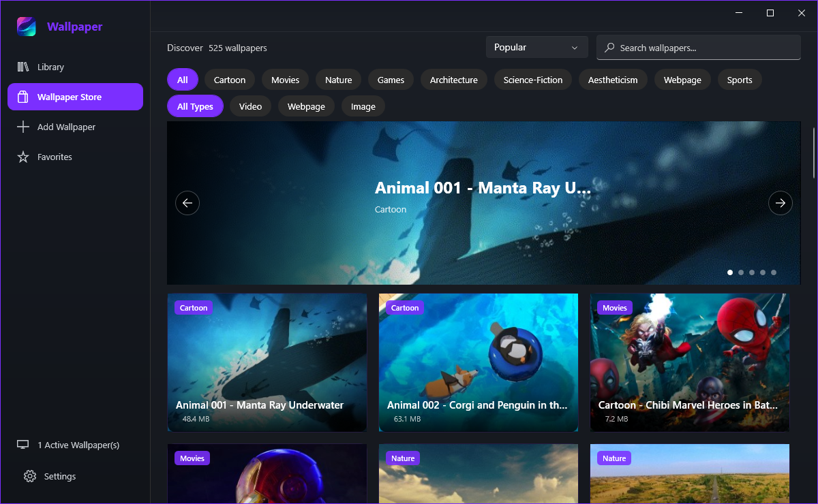The width and height of the screenshot is (818, 504).
Task: Select the fifth banner pagination dot
Action: (x=774, y=272)
